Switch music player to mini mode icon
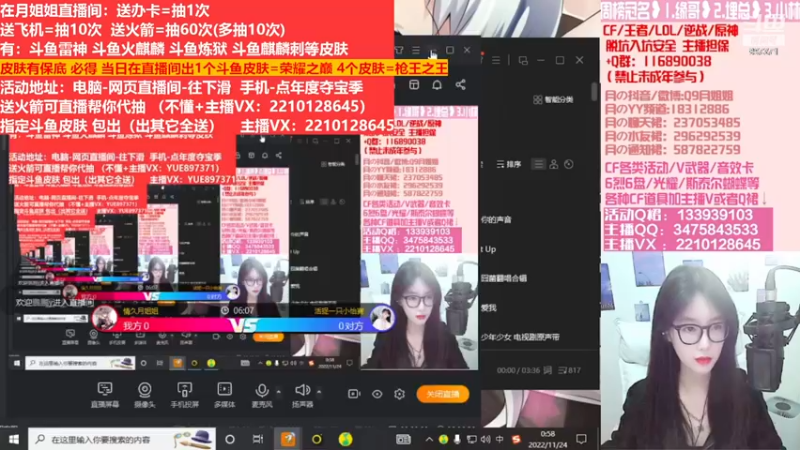The image size is (800, 450). pyautogui.click(x=523, y=60)
